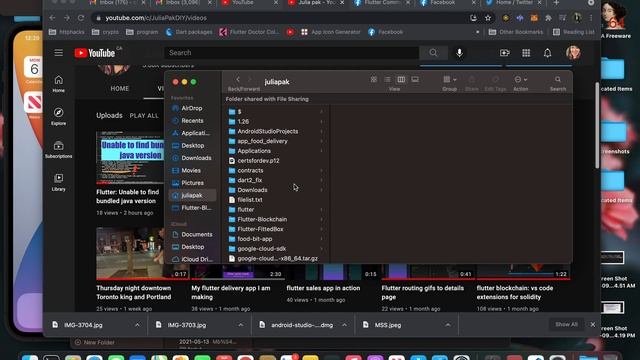Open Finder search

click(x=558, y=79)
